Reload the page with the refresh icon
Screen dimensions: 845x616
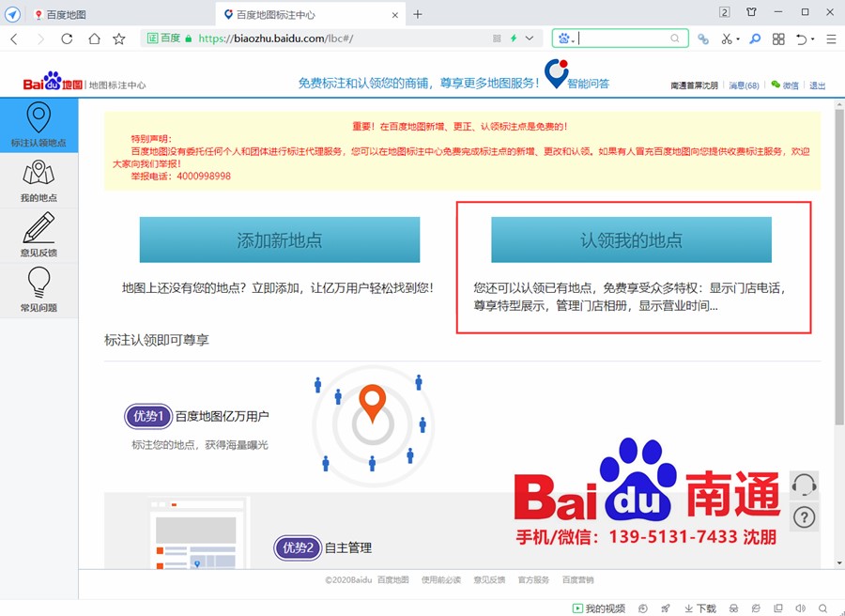(x=67, y=38)
